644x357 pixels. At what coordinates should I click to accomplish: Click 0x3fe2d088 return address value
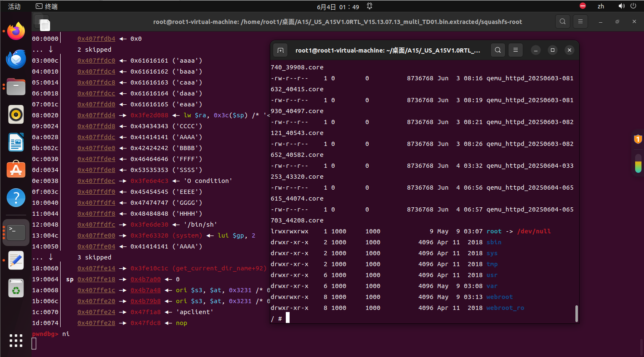click(149, 115)
